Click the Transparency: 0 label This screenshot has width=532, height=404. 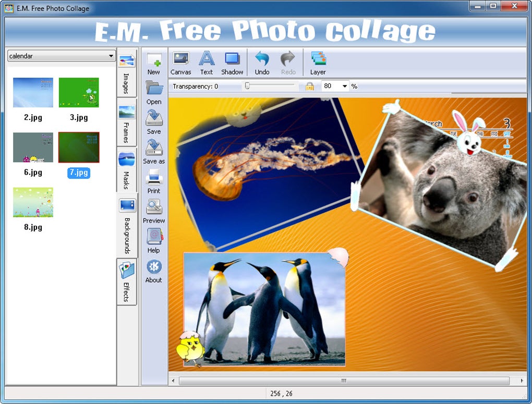[x=195, y=87]
